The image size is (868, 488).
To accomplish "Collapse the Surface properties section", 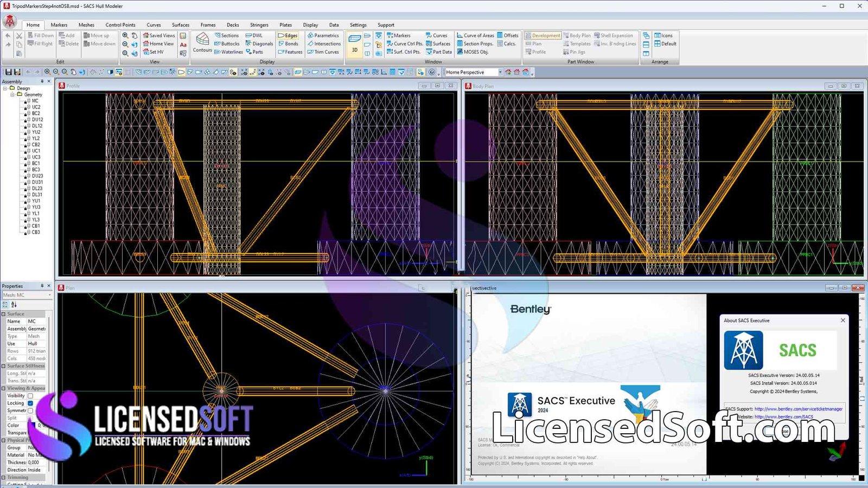I will (3, 314).
